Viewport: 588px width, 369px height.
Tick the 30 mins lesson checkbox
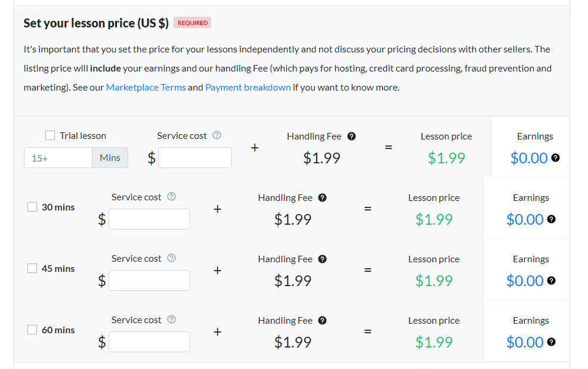coord(32,207)
